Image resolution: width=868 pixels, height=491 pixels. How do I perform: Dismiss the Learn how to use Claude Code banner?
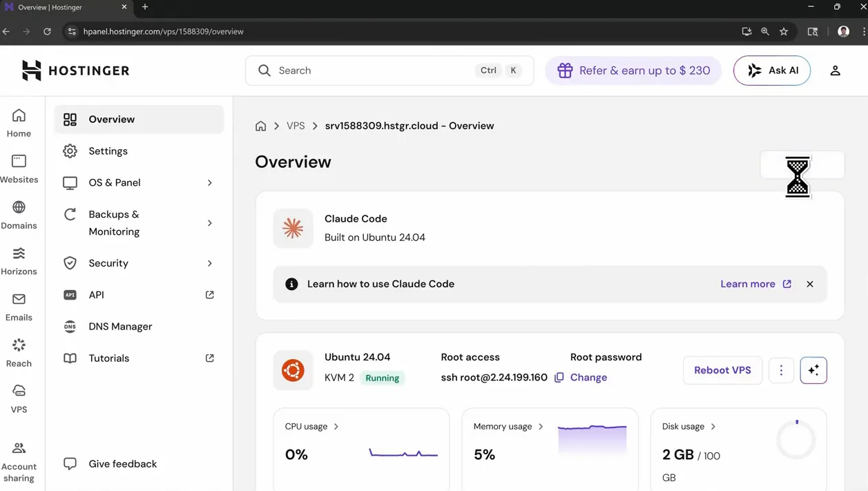pyautogui.click(x=809, y=284)
